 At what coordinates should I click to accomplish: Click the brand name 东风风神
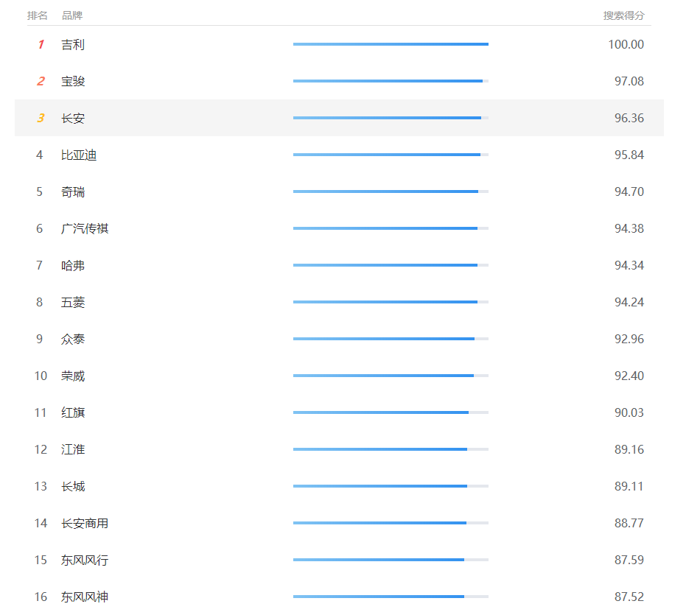click(x=85, y=597)
